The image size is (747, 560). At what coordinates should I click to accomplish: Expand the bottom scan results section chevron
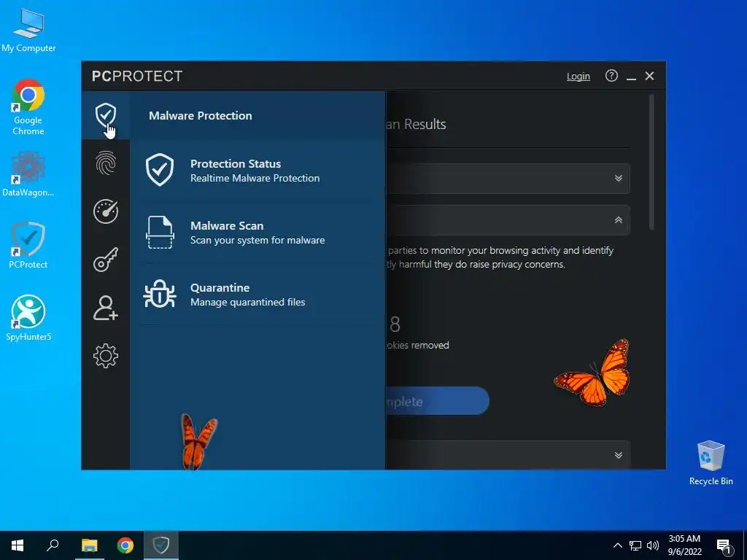point(619,455)
